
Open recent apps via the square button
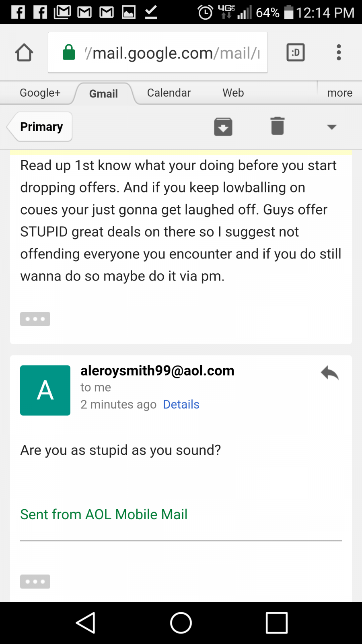click(277, 623)
